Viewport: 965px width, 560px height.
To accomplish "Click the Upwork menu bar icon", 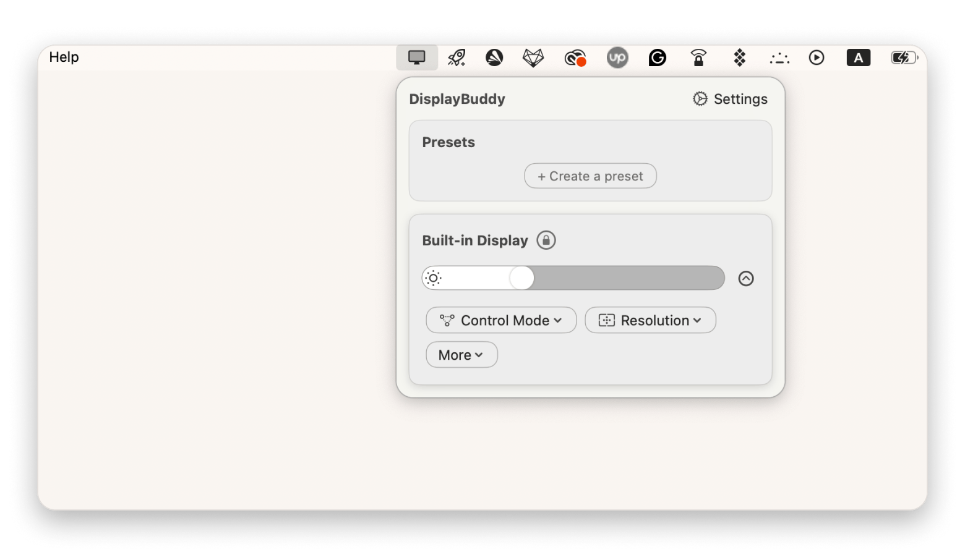I will [617, 57].
